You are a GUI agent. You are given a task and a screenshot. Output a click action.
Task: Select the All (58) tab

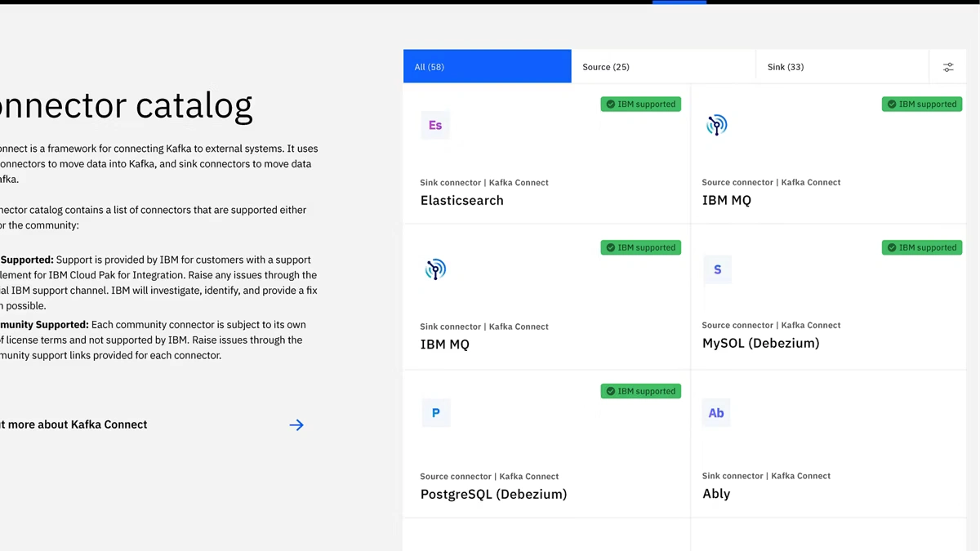(487, 67)
